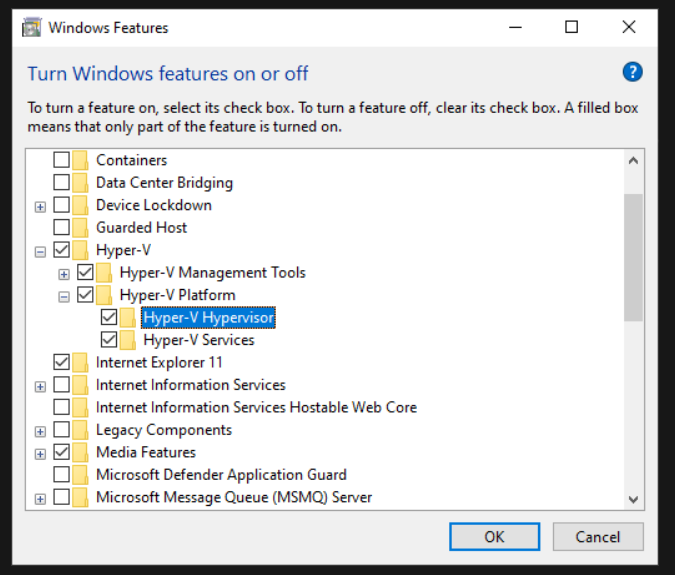The width and height of the screenshot is (675, 575).
Task: Click the scrollbar down arrow
Action: [x=633, y=499]
